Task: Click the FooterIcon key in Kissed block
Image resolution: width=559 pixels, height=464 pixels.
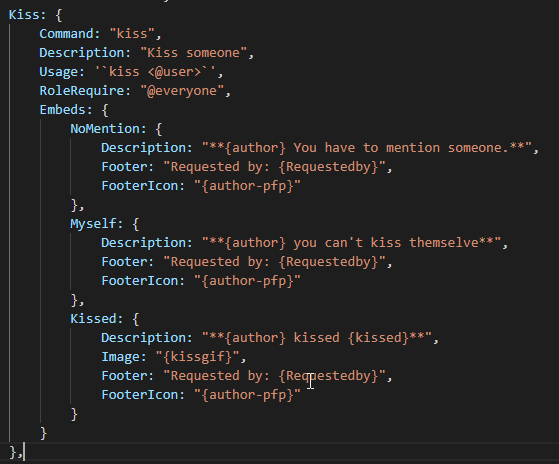Action: (139, 395)
